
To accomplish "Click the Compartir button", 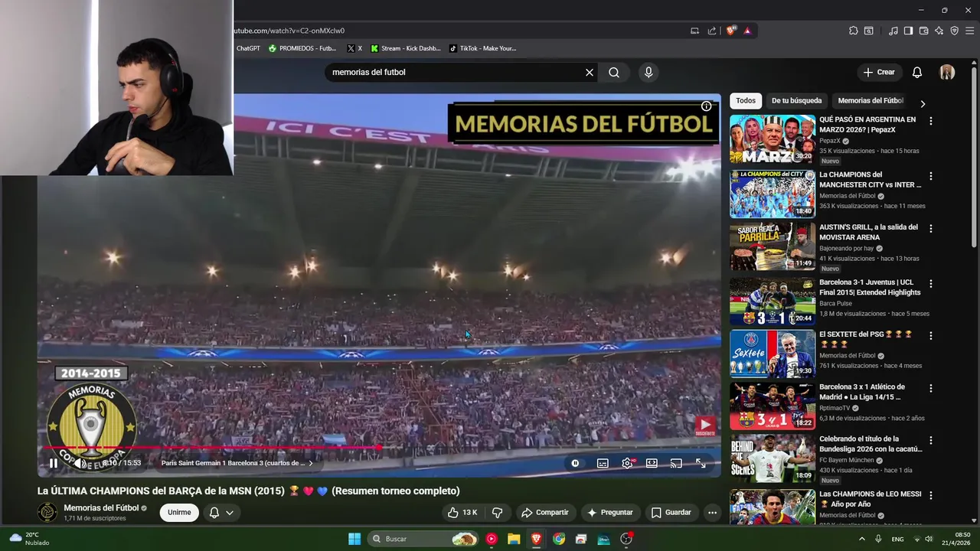I will 544,512.
